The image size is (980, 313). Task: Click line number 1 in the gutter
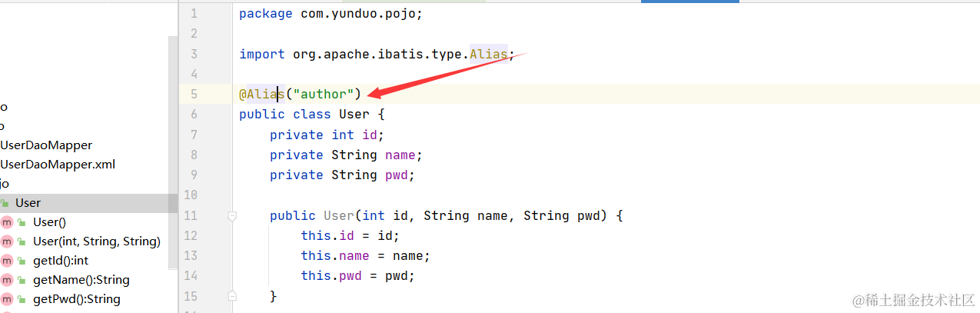[194, 14]
